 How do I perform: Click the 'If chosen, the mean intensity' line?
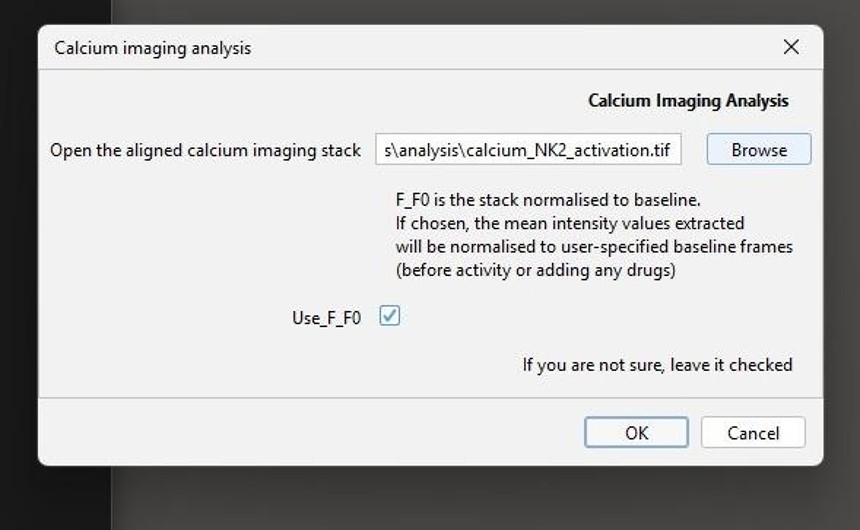coord(570,223)
